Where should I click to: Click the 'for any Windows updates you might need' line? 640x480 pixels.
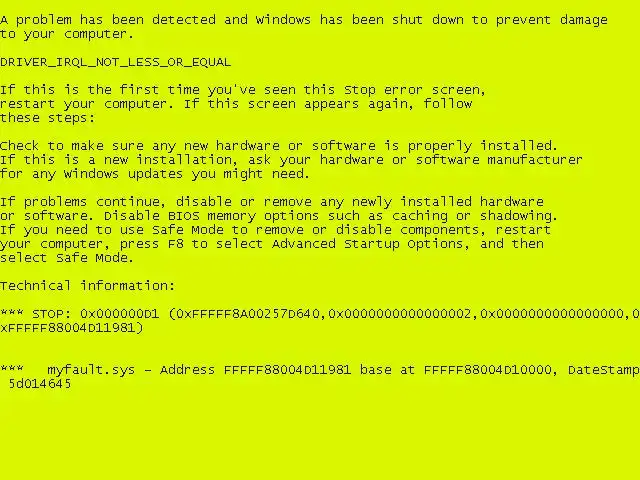coord(155,174)
